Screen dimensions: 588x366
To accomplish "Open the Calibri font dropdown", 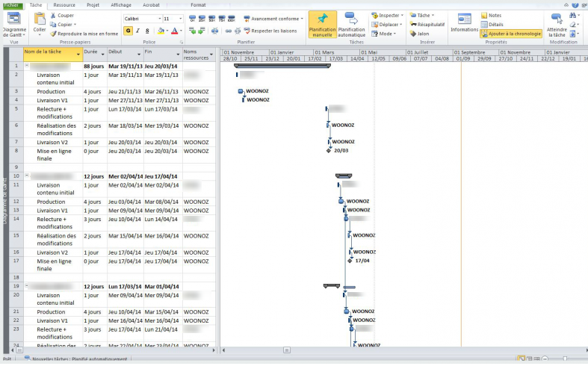I will pos(160,19).
